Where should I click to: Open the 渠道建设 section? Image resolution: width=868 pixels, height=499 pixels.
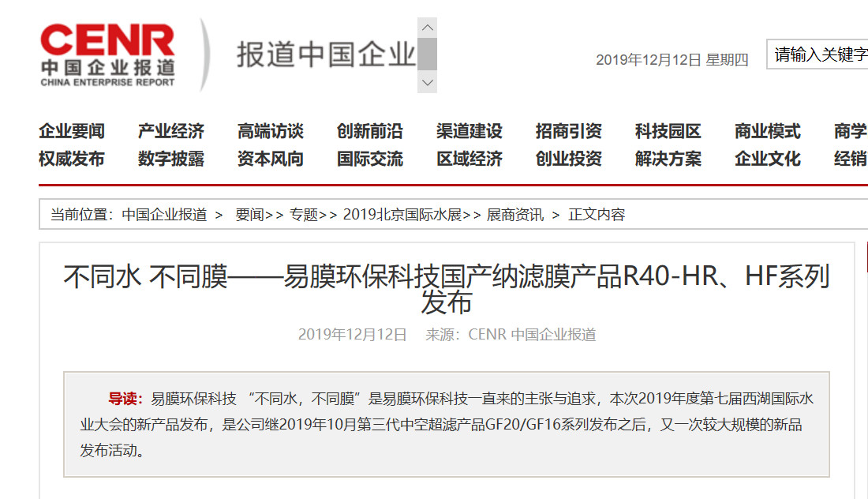(x=470, y=131)
